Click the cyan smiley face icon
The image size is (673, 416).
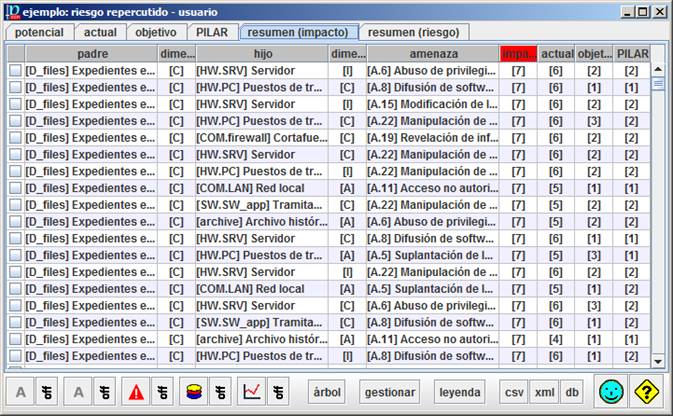pyautogui.click(x=611, y=392)
